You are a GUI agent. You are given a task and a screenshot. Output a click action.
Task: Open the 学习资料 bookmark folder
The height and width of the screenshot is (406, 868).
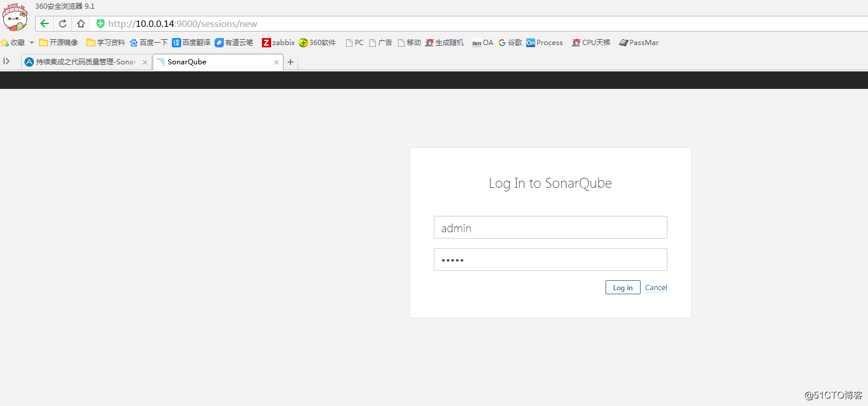point(106,43)
